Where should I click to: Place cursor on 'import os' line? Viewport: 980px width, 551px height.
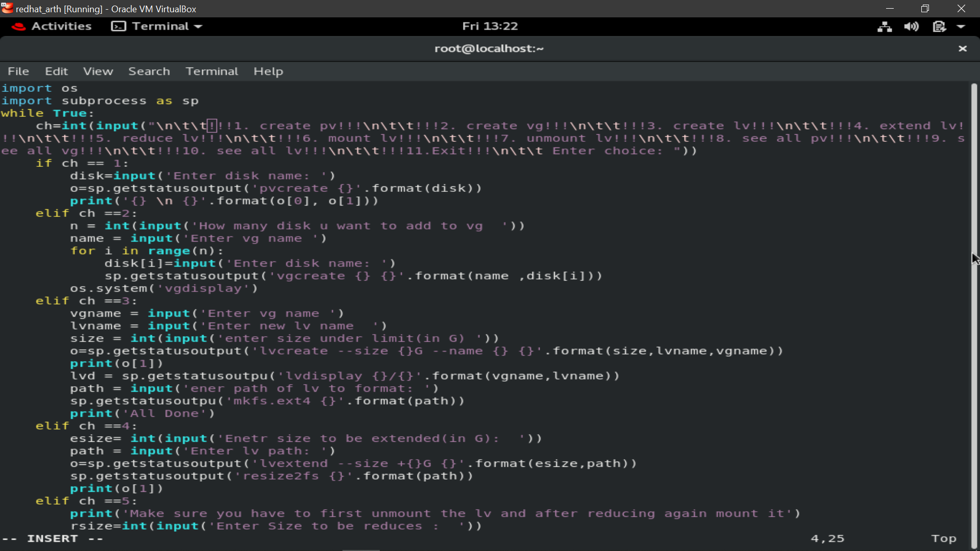point(39,88)
